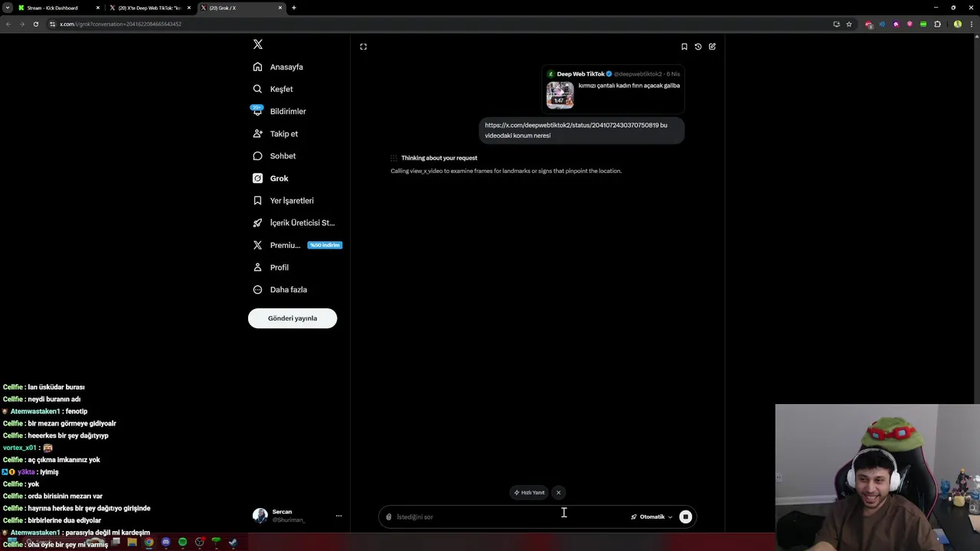Viewport: 980px width, 551px height.
Task: Bookmark this page star icon
Action: (x=849, y=24)
